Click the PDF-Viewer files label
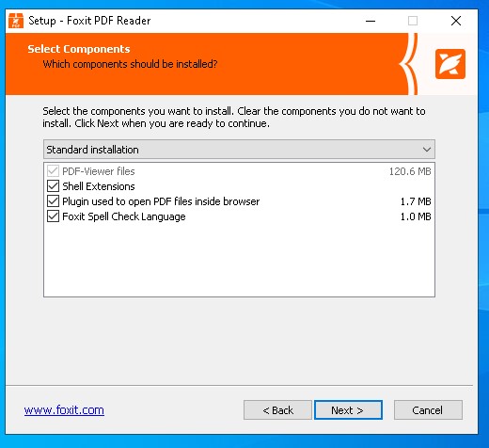The width and height of the screenshot is (489, 448). pos(99,171)
